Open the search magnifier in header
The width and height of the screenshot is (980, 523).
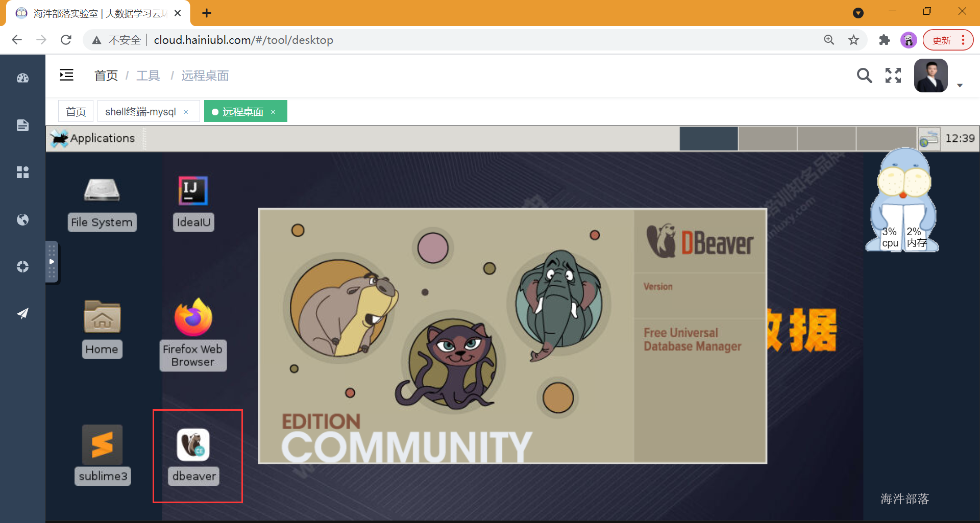(x=864, y=76)
